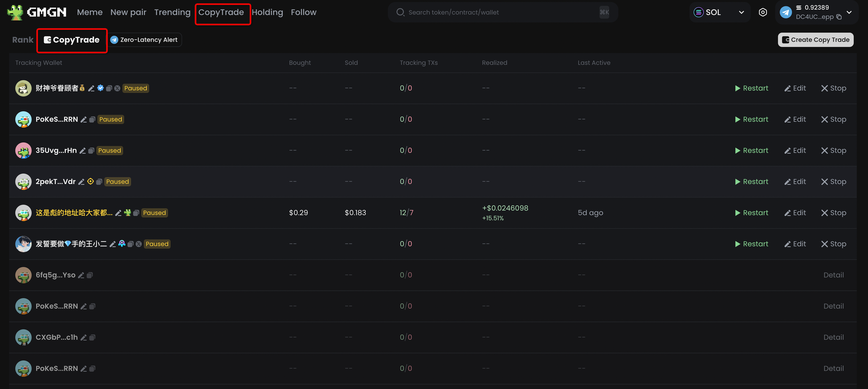Restart copy trade for 2pekT...Vdr
868x389 pixels.
pos(751,182)
